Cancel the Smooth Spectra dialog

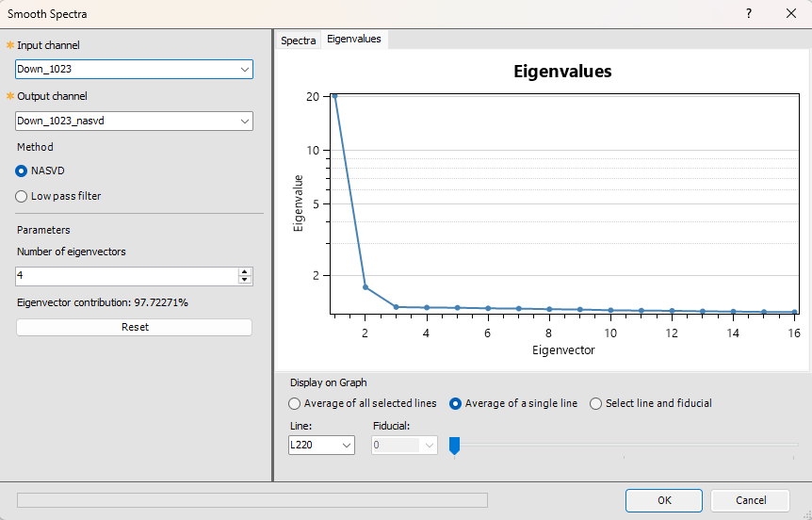point(751,500)
